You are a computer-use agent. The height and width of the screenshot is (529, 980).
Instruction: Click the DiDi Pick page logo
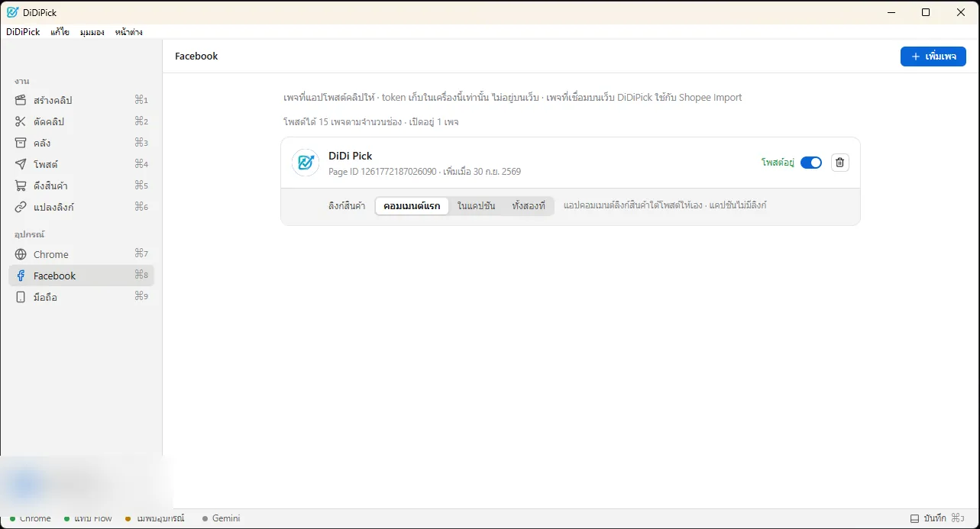pos(306,163)
